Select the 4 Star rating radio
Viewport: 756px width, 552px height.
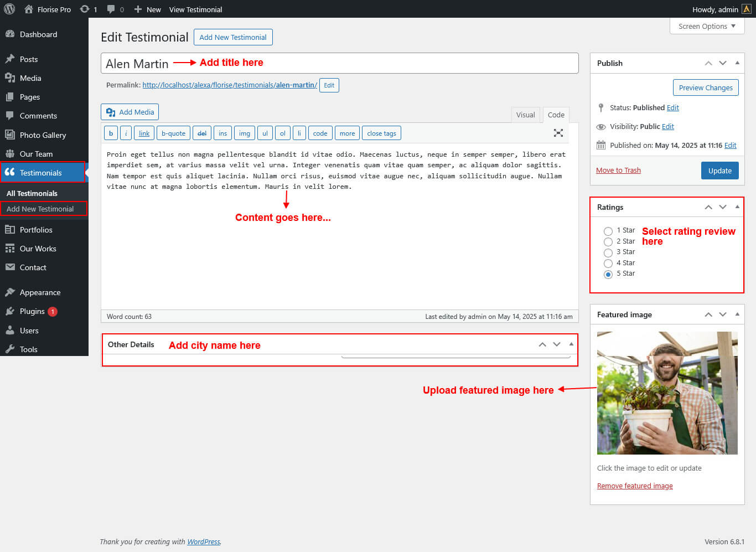[608, 264]
